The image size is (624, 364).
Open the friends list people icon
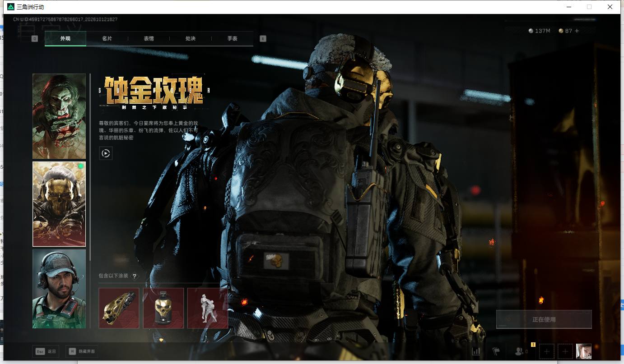520,351
